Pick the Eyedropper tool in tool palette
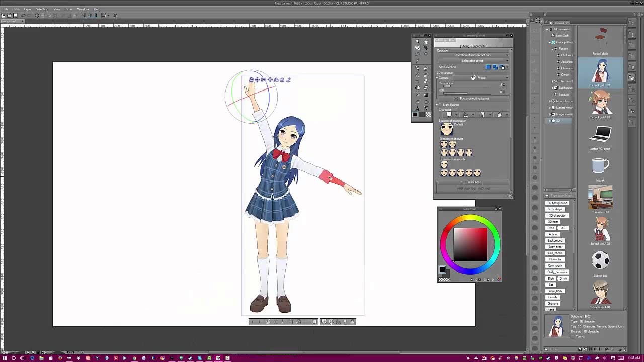The height and width of the screenshot is (362, 644). (417, 61)
